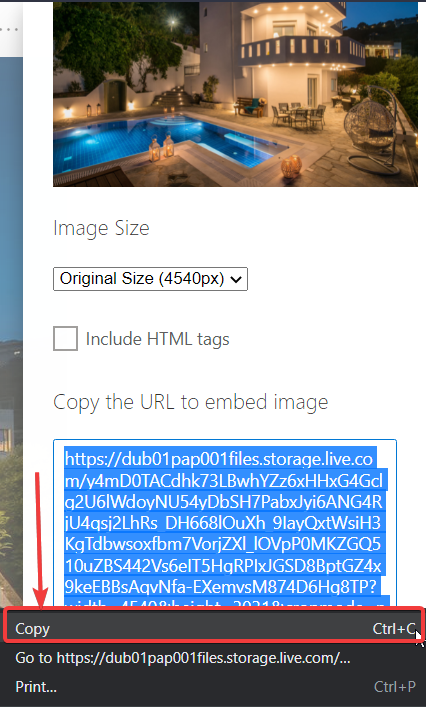Tick the Include HTML tags checkbox
The height and width of the screenshot is (707, 426).
tap(65, 339)
